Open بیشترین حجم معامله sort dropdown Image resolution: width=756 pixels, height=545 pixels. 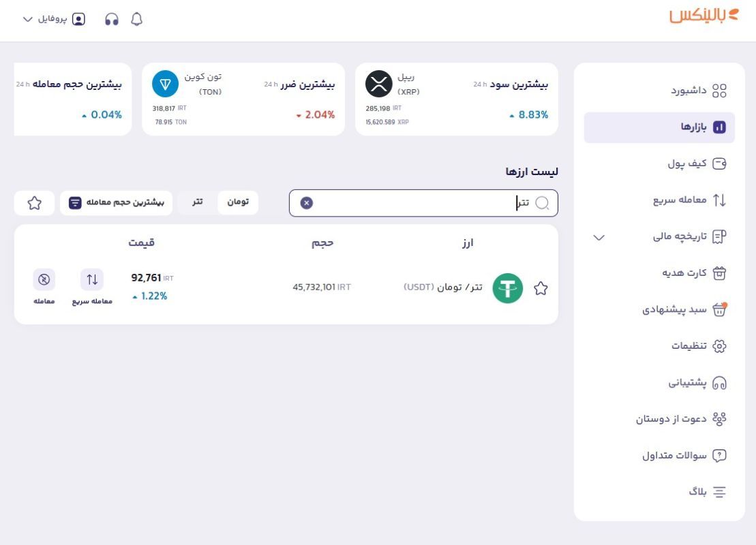point(116,203)
